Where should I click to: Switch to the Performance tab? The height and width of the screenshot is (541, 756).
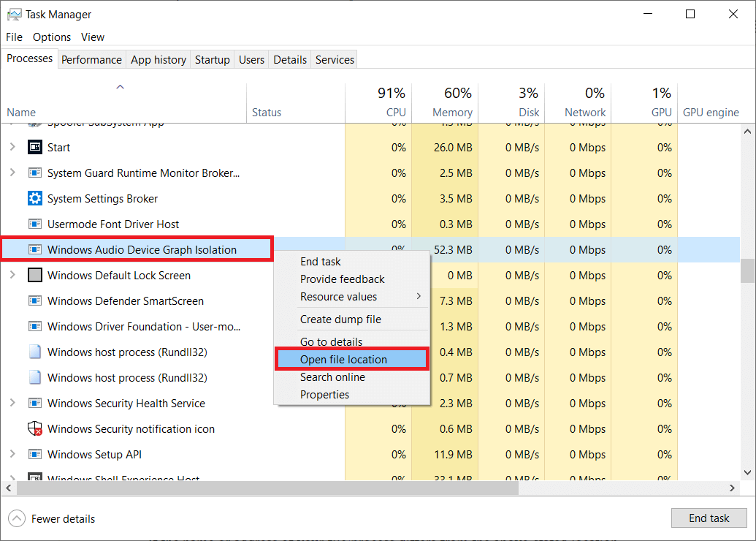(x=91, y=59)
